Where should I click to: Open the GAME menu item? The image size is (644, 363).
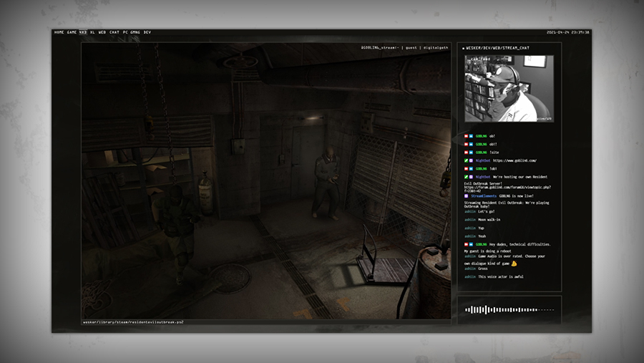(72, 32)
